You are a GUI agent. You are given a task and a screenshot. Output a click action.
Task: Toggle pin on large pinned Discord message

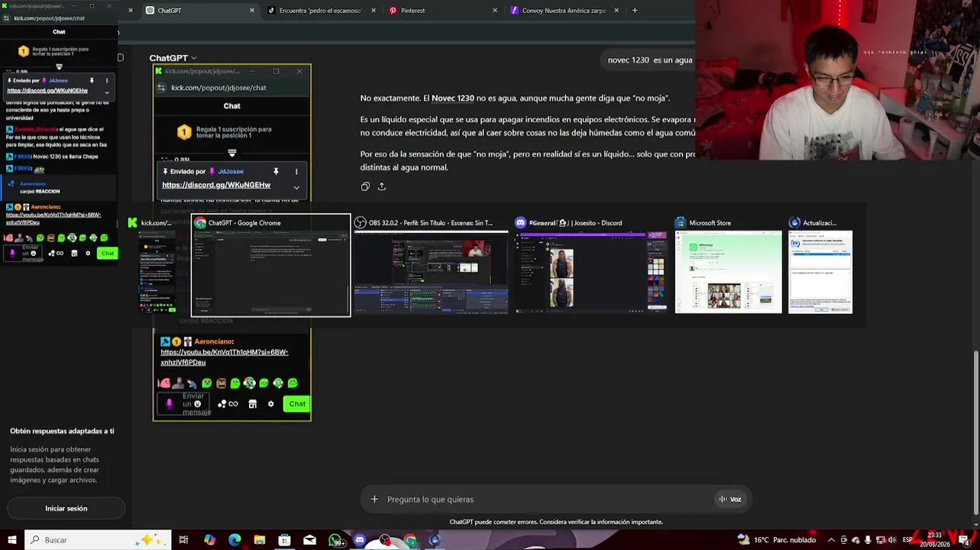coord(276,172)
